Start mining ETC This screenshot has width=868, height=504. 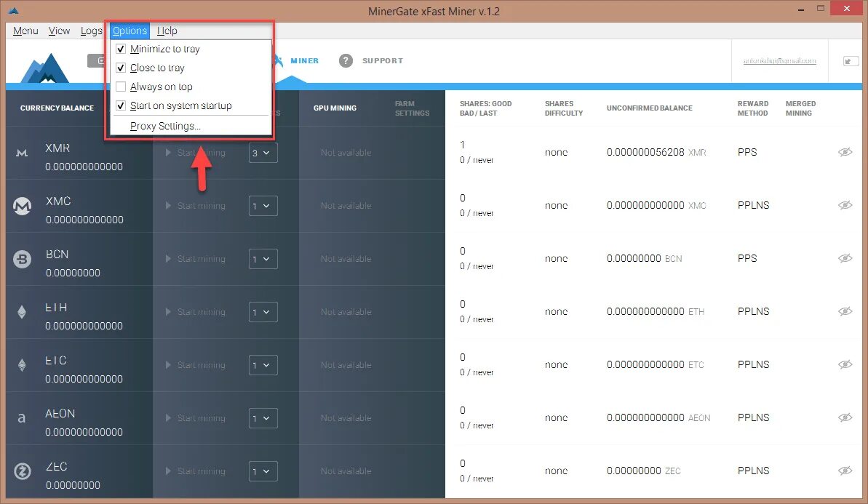click(x=196, y=365)
